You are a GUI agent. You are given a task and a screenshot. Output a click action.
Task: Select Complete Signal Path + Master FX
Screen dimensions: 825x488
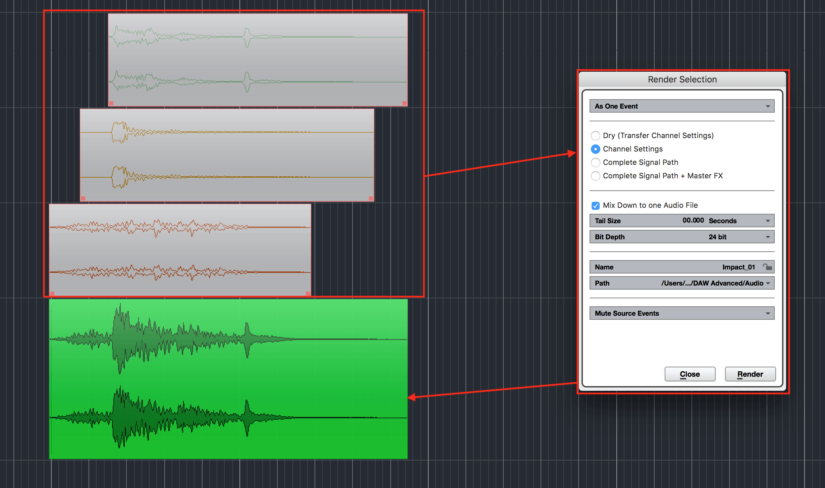[x=596, y=176]
